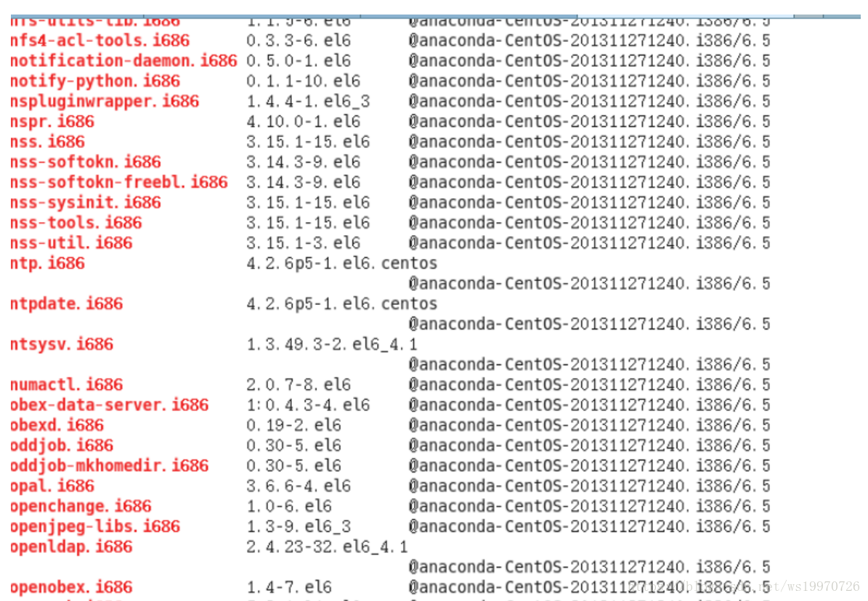Image resolution: width=868 pixels, height=601 pixels.
Task: Click version 2.4.23-32.el6_4.1 of openldap
Action: point(327,547)
